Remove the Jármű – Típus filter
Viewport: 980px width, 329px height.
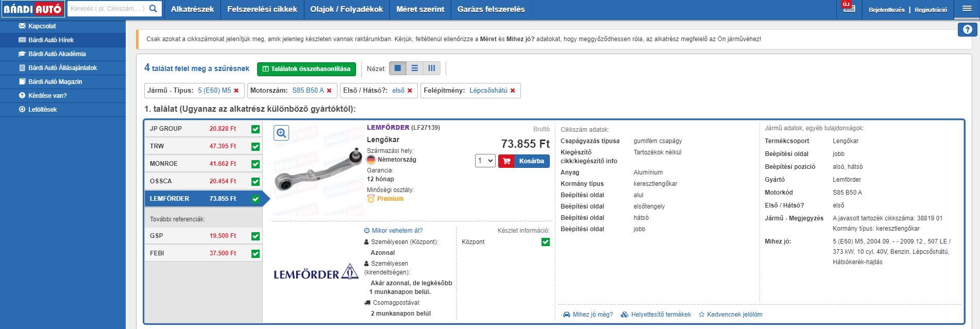(x=236, y=91)
